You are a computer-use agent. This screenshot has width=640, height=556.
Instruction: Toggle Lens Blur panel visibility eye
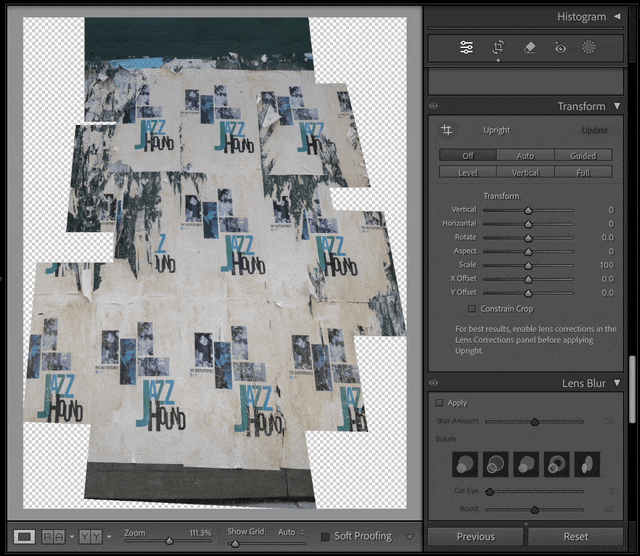point(433,383)
